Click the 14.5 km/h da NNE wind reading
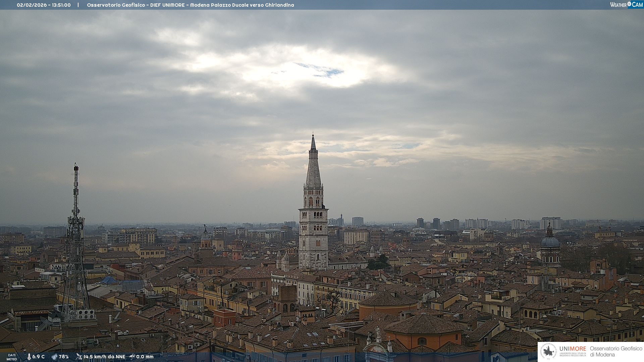 (104, 357)
